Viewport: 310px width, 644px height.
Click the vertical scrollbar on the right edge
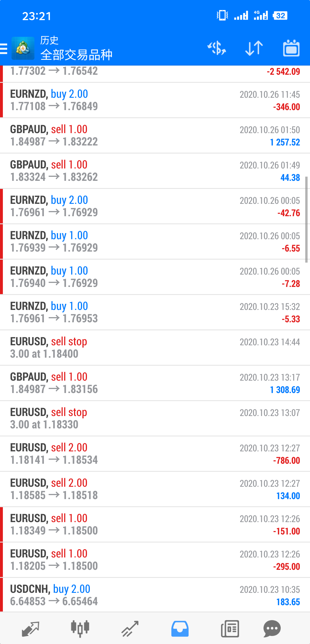[x=306, y=220]
